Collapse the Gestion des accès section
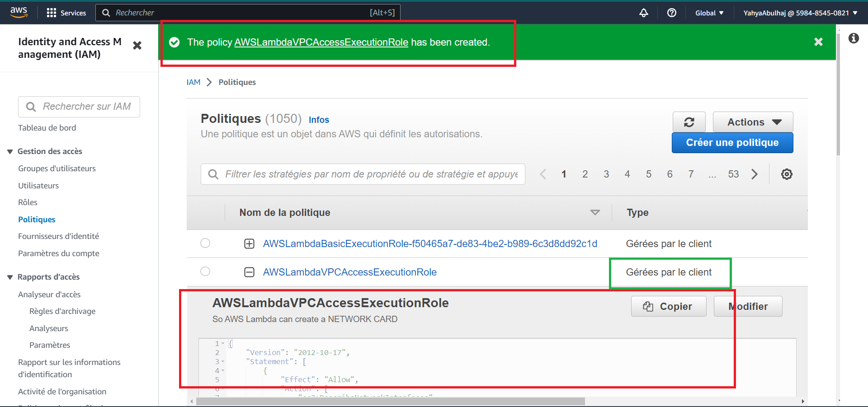The height and width of the screenshot is (407, 868). (x=10, y=151)
